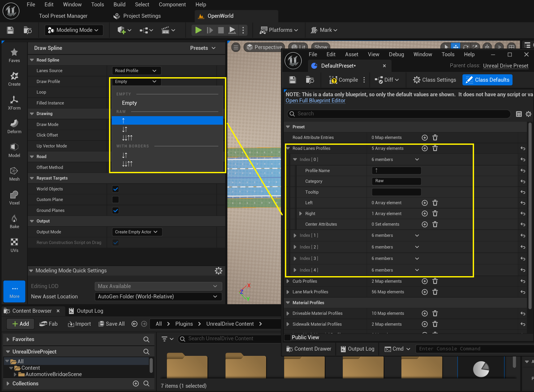Screen dimensions: 534x392
Task: Collapse the Raycast Targets section
Action: point(32,178)
